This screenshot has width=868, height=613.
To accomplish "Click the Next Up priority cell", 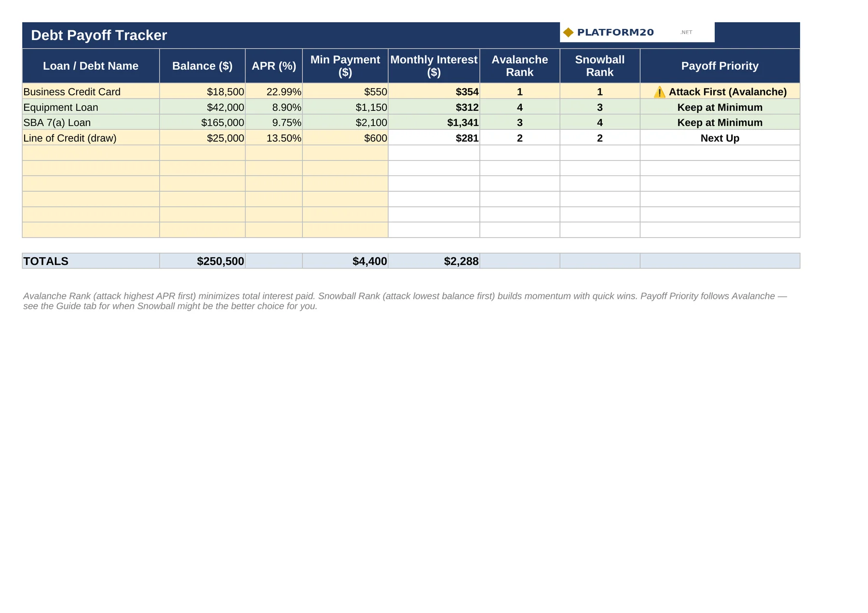I will coord(720,138).
